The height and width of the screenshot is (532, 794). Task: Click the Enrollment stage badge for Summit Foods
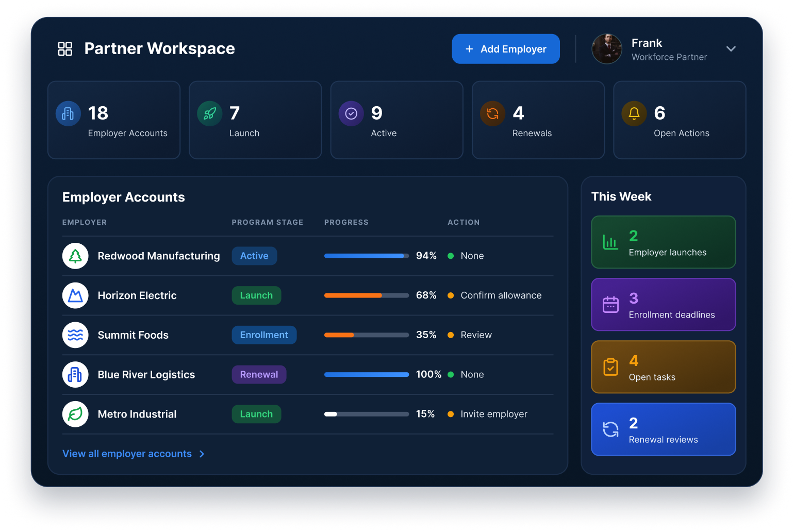click(x=264, y=335)
